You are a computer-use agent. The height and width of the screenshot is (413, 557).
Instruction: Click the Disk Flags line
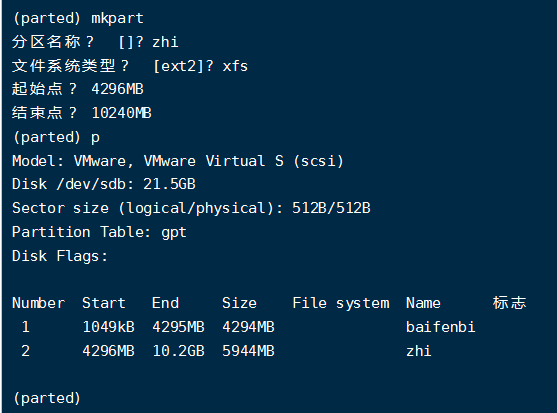point(60,256)
